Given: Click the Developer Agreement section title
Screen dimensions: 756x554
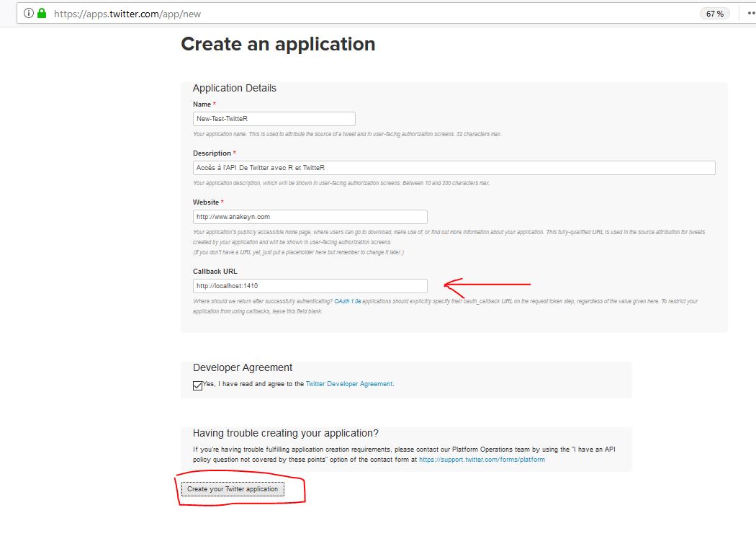Looking at the screenshot, I should (243, 367).
